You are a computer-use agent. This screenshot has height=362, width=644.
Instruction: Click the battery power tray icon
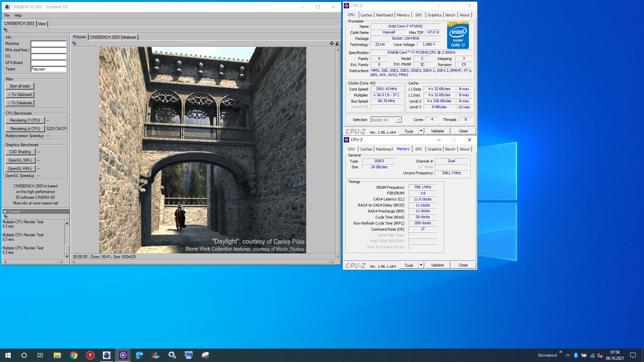(x=584, y=355)
